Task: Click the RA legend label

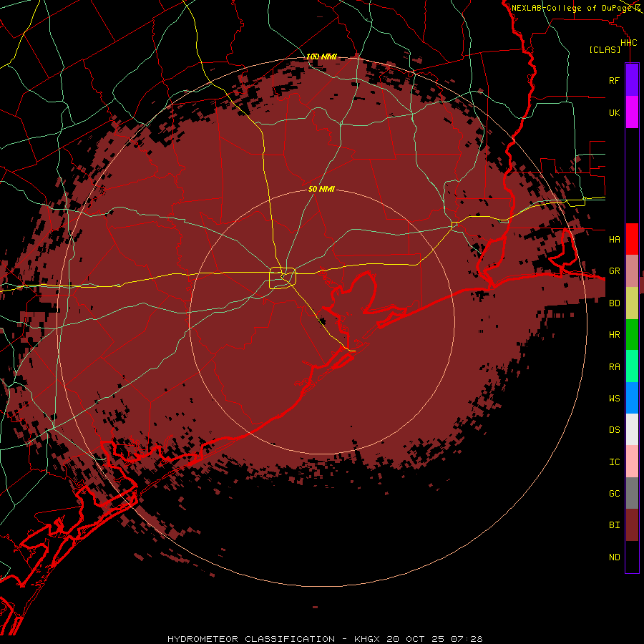Action: tap(614, 367)
